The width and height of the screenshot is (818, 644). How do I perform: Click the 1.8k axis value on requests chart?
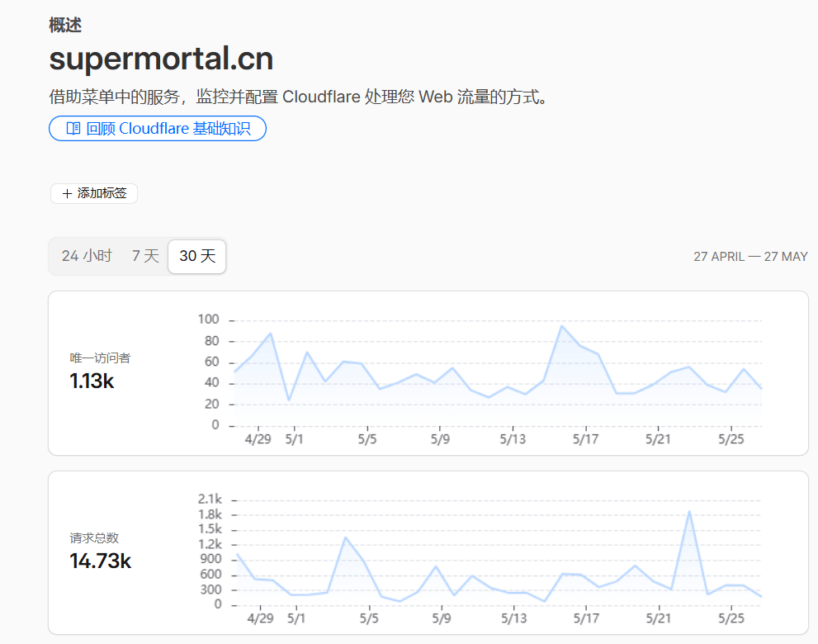tap(210, 514)
